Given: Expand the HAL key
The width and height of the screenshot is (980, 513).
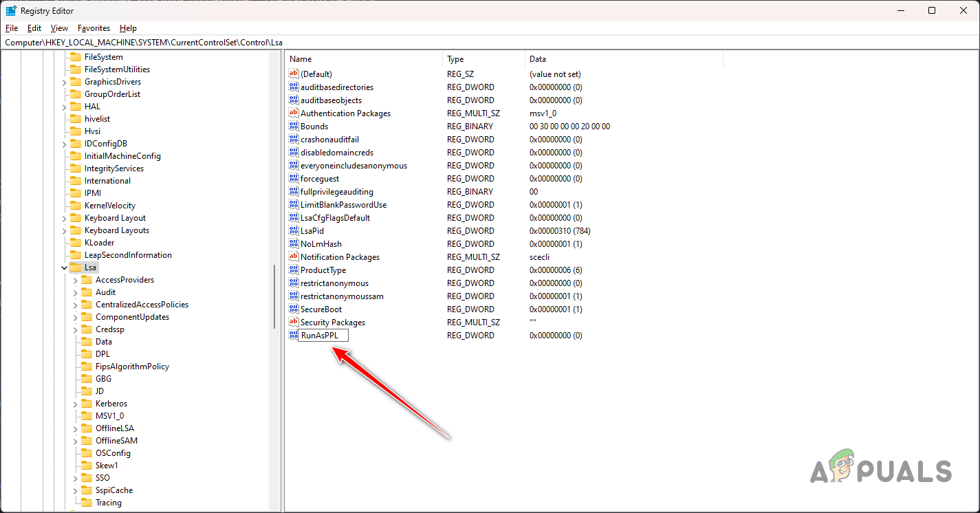Looking at the screenshot, I should 64,107.
